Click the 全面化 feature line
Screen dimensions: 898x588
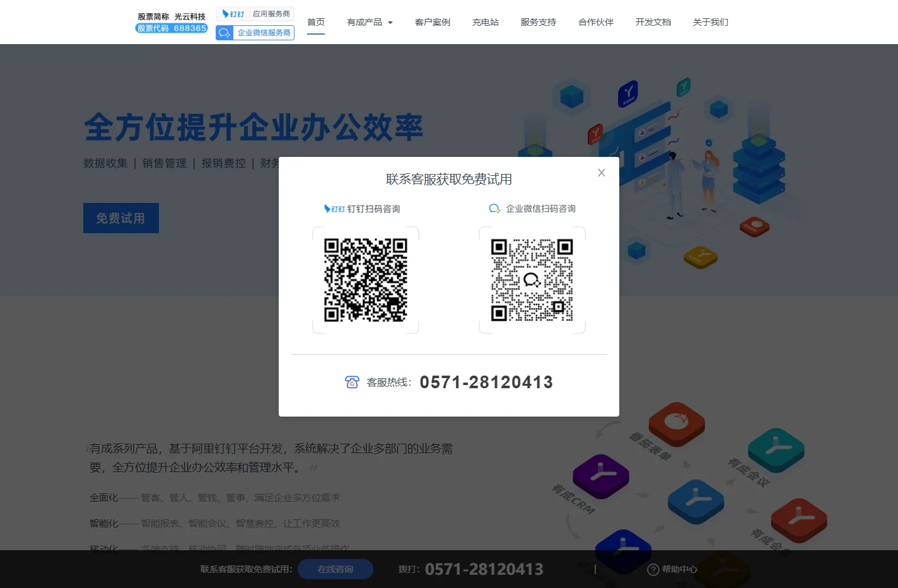coord(214,498)
